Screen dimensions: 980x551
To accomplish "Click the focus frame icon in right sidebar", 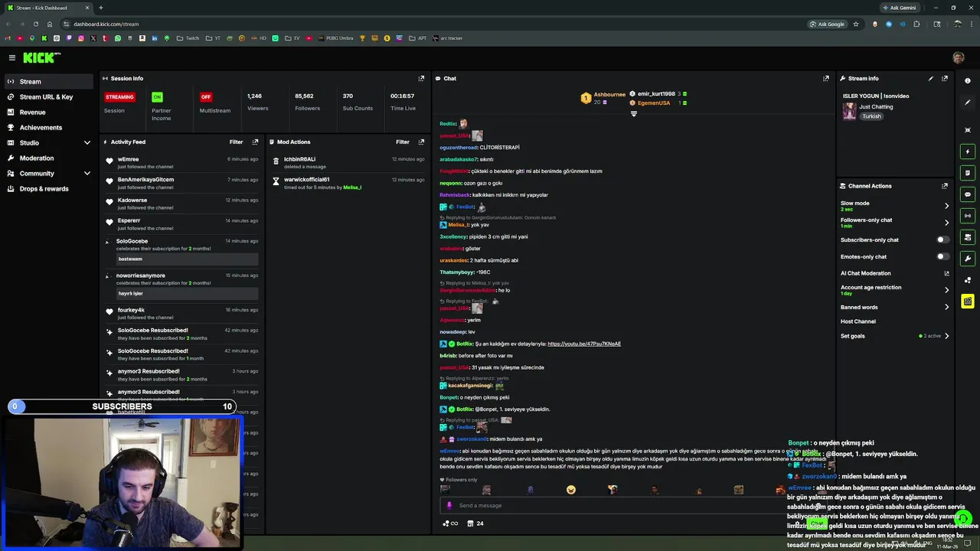I will click(968, 130).
